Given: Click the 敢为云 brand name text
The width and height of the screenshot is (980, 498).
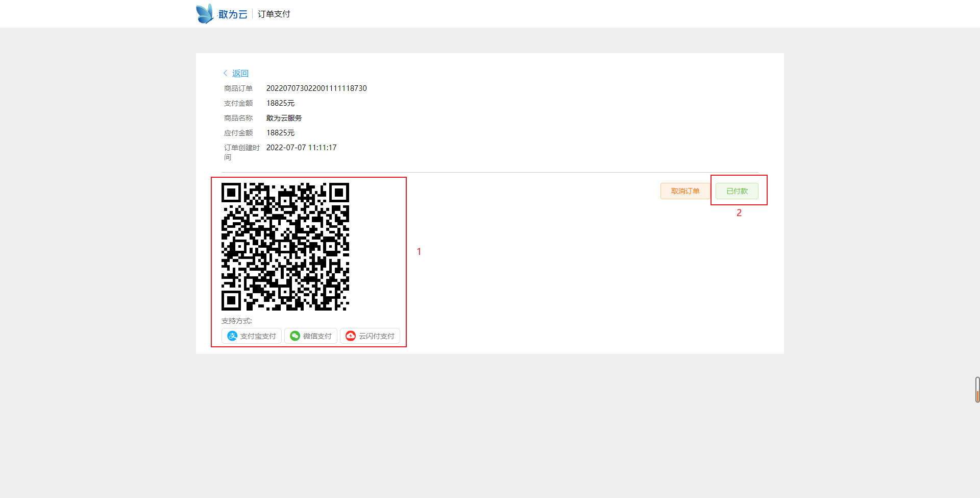Looking at the screenshot, I should 233,14.
